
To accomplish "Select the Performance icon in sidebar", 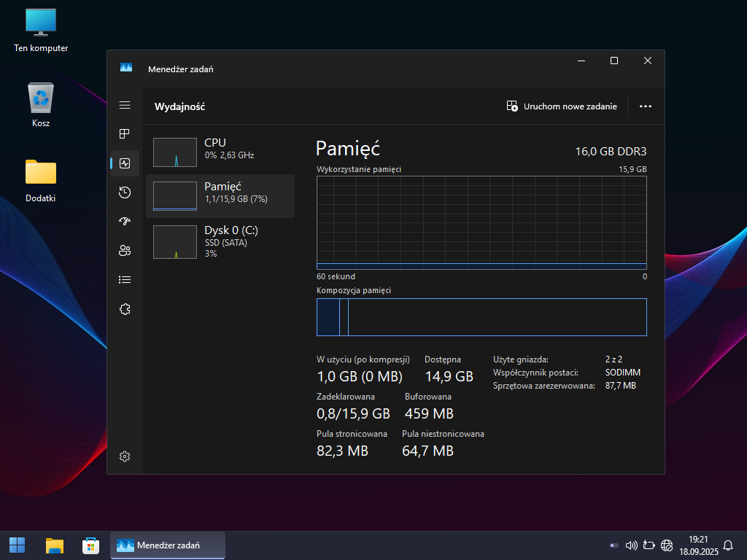I will pos(125,163).
